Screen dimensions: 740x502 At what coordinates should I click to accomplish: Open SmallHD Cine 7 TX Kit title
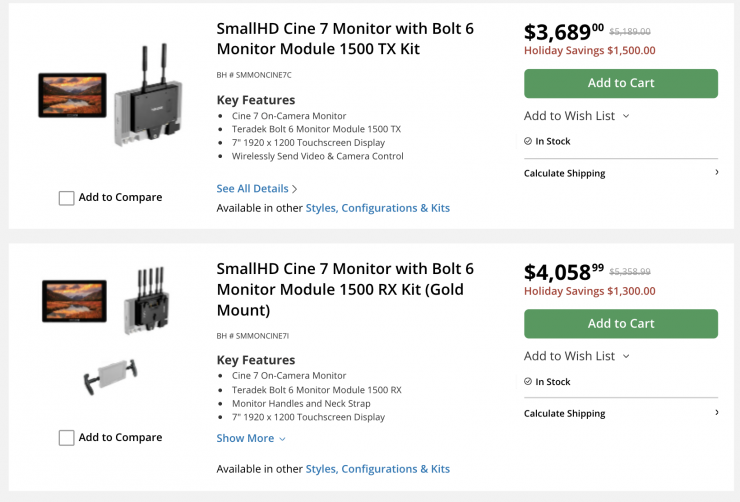345,40
